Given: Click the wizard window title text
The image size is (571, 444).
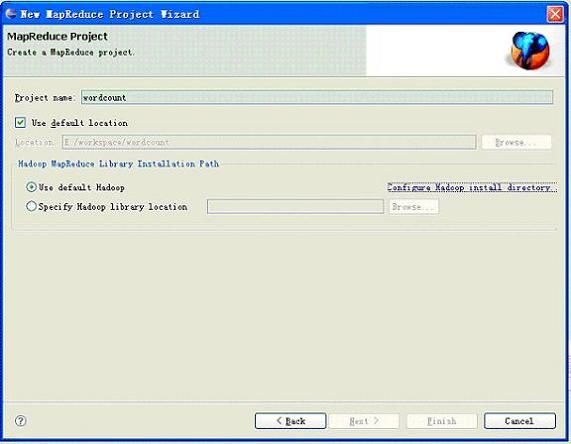Looking at the screenshot, I should pos(110,14).
